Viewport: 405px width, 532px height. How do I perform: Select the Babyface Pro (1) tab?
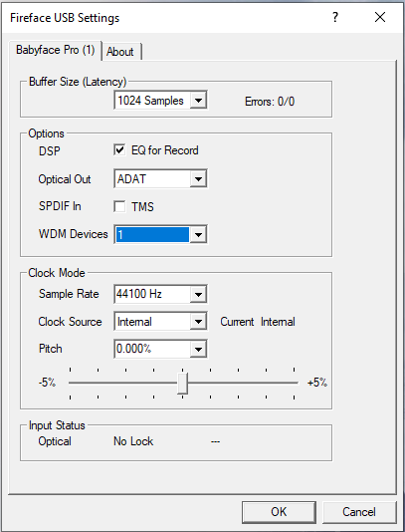pos(56,50)
